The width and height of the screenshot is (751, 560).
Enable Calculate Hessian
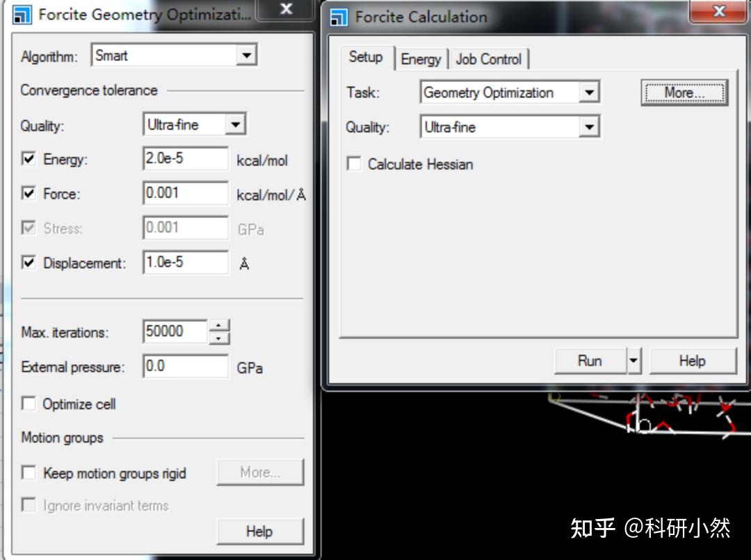pyautogui.click(x=353, y=164)
